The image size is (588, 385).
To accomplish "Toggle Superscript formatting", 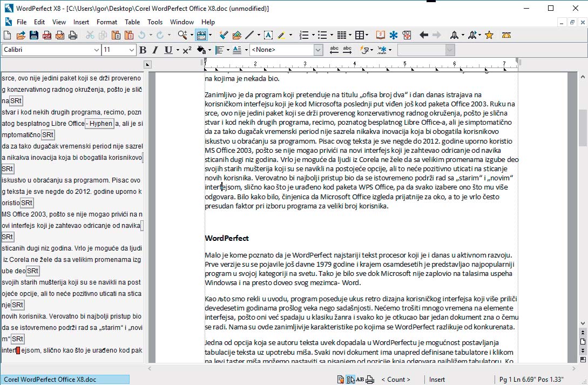I will pos(187,50).
